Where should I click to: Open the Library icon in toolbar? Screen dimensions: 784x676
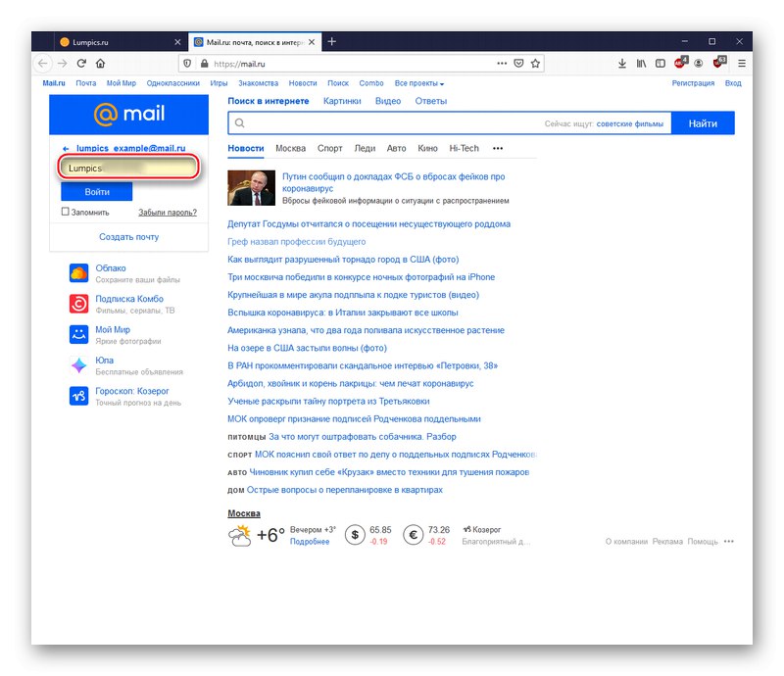(x=641, y=64)
